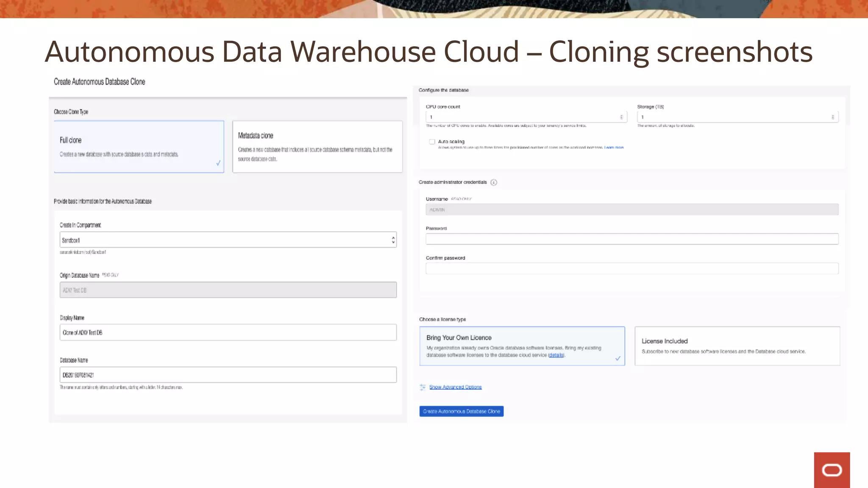The width and height of the screenshot is (868, 488).
Task: Select the Metadata clone option card
Action: (317, 147)
